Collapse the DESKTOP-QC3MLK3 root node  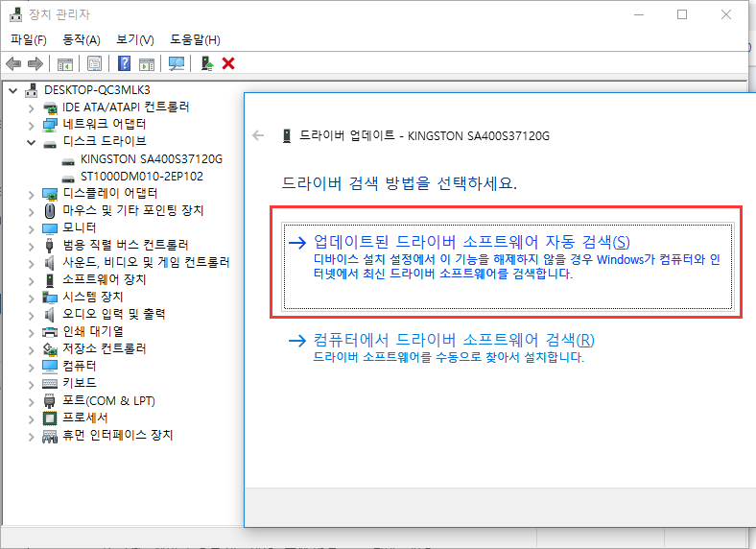pyautogui.click(x=13, y=90)
